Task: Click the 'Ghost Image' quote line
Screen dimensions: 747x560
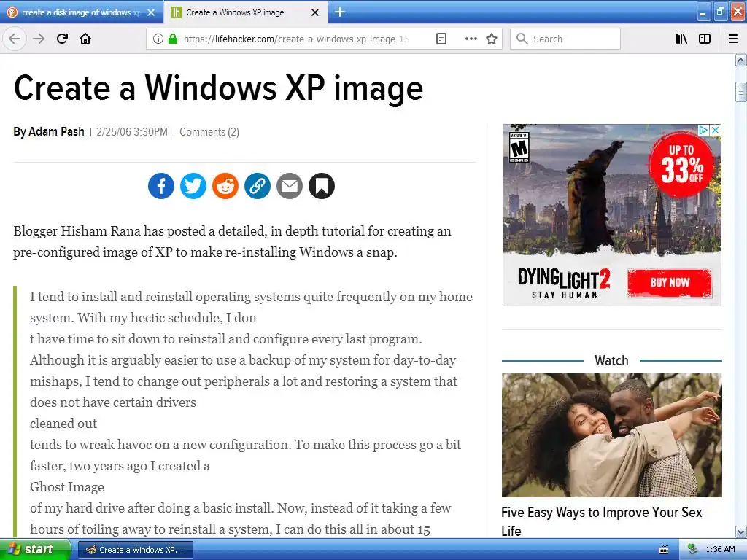Action: [x=66, y=486]
